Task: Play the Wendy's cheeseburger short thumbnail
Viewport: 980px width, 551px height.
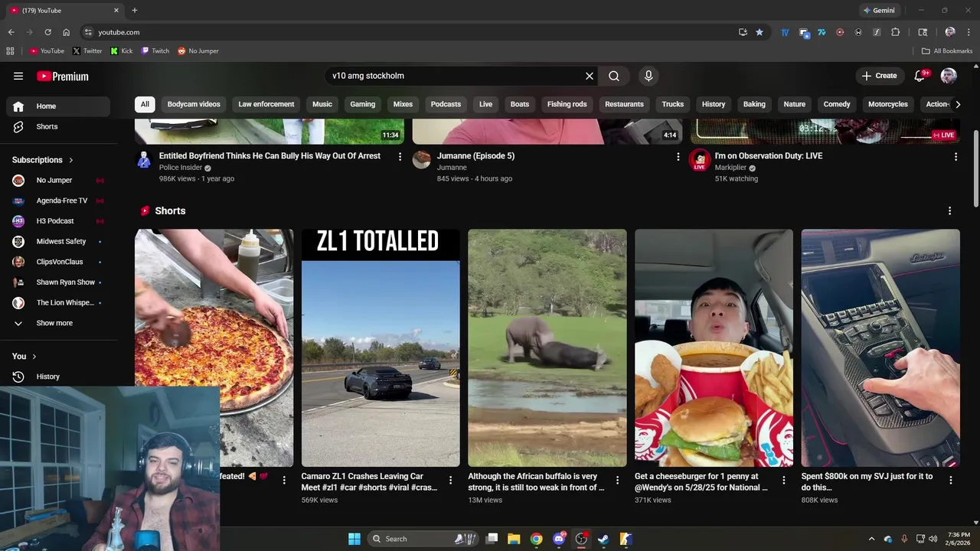Action: pos(714,348)
